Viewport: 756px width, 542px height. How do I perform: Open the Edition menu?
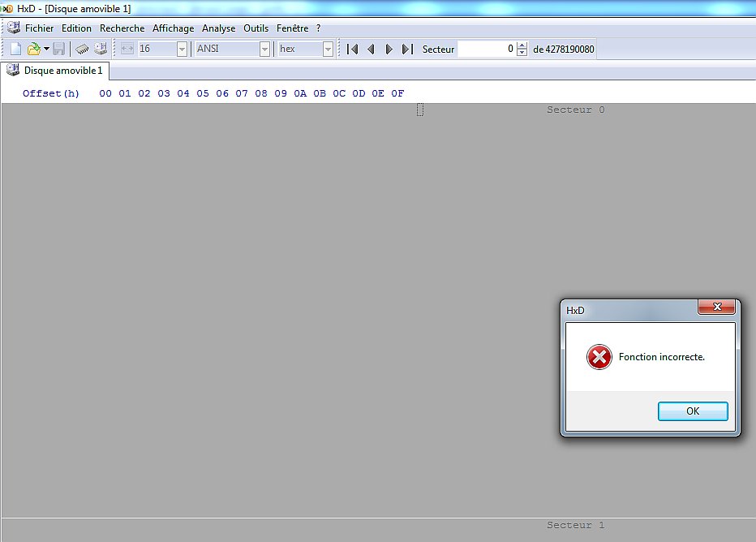(x=76, y=28)
